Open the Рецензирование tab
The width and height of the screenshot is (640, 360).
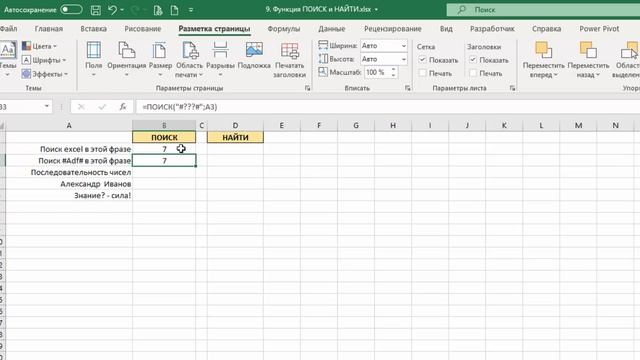(393, 29)
